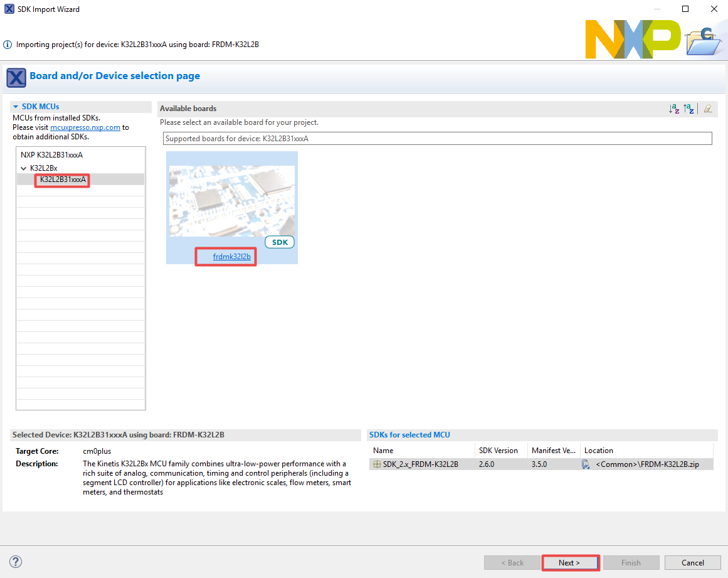Maximize the SDK Import Wizard window
The height and width of the screenshot is (578, 728).
click(685, 9)
